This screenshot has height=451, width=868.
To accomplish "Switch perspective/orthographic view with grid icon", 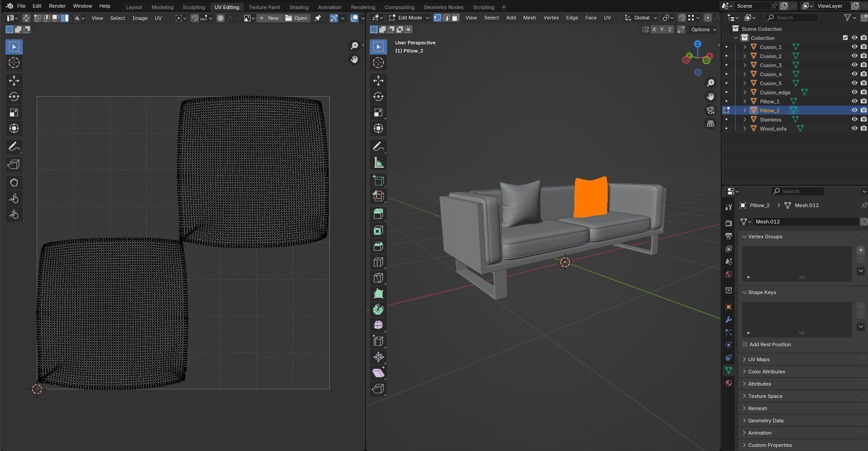I will pyautogui.click(x=711, y=124).
